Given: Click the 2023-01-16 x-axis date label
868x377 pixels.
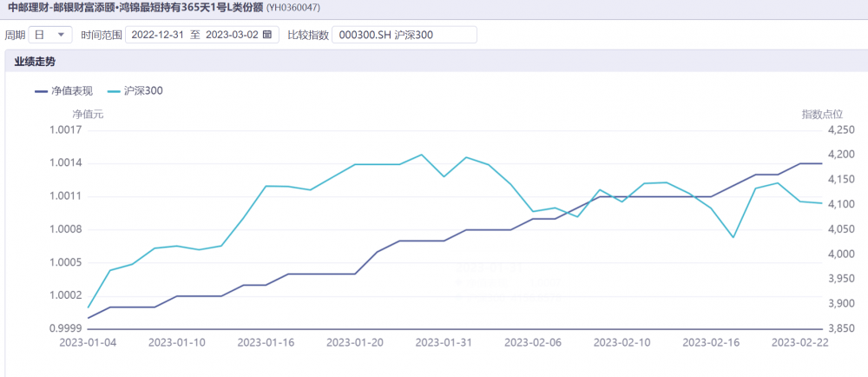Looking at the screenshot, I should pos(266,342).
